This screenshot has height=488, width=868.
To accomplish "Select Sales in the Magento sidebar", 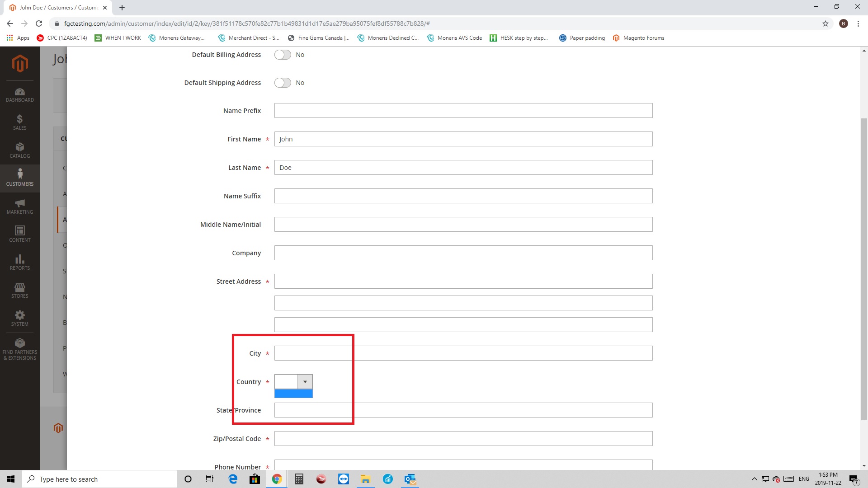I will (x=20, y=122).
